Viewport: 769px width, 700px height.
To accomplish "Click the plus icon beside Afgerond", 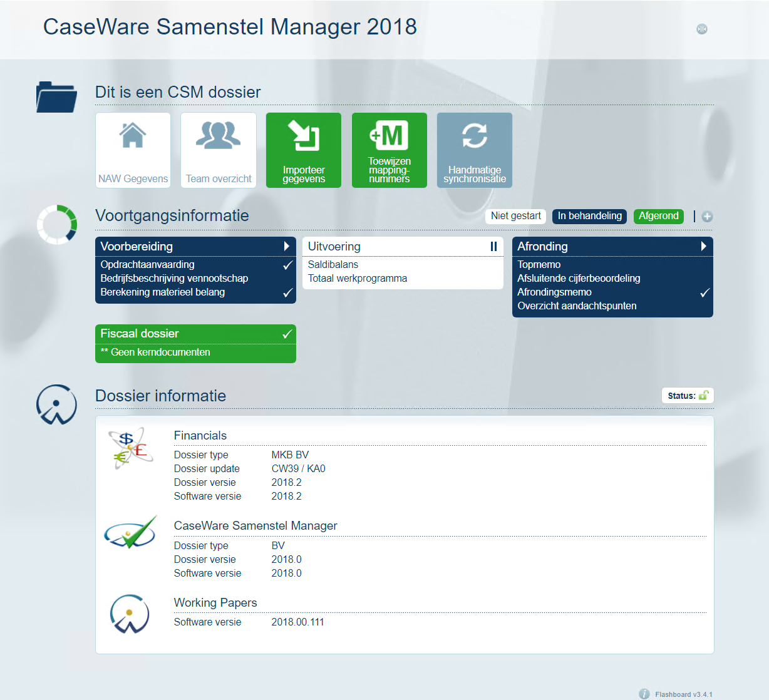I will 707,217.
